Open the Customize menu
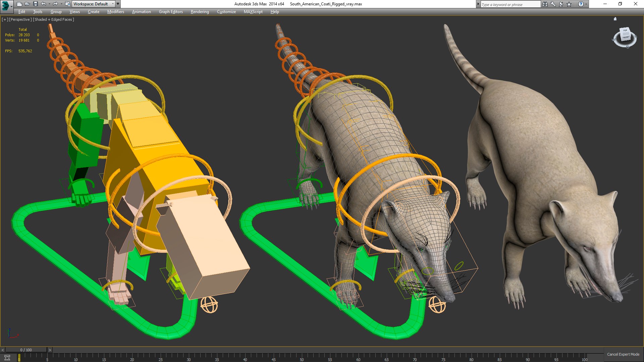This screenshot has height=362, width=644. point(226,12)
